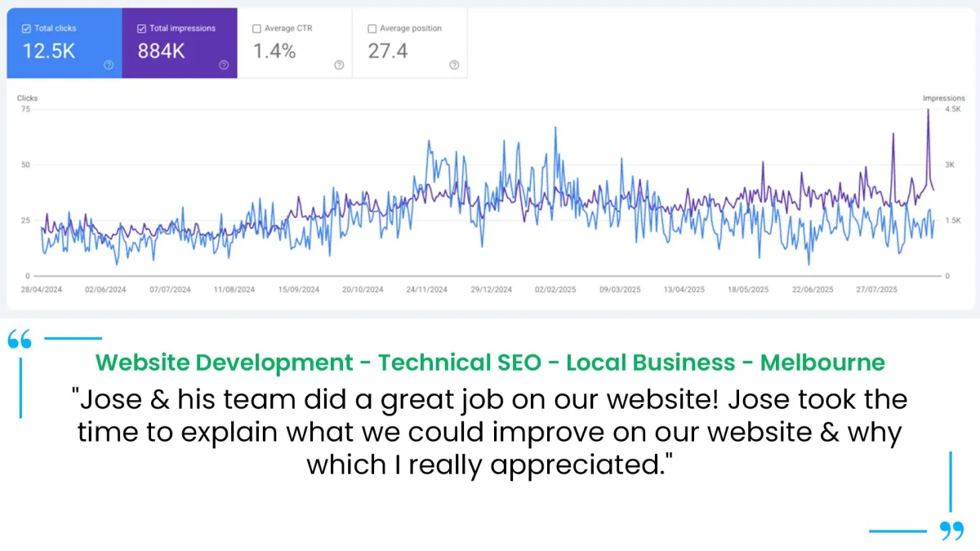Screen dimensions: 980x551
Task: Click help icon in Total clicks card
Action: tap(109, 65)
